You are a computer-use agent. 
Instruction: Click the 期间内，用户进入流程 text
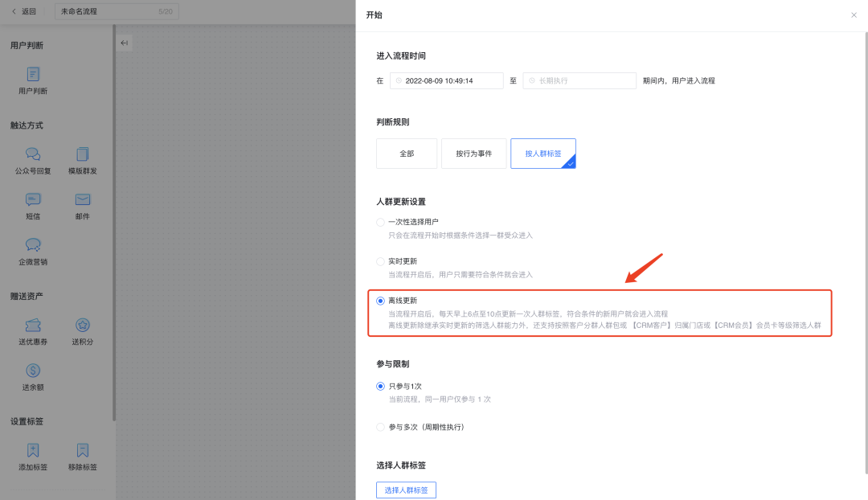click(678, 81)
